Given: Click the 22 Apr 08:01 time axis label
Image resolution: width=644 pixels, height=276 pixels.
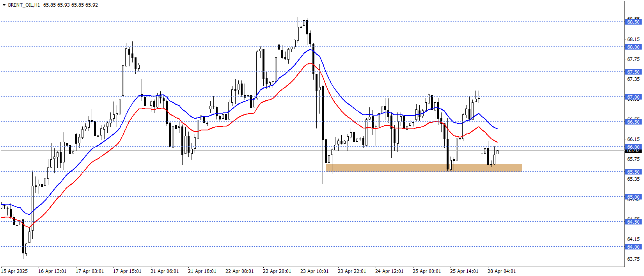Looking at the screenshot, I should [x=240, y=271].
